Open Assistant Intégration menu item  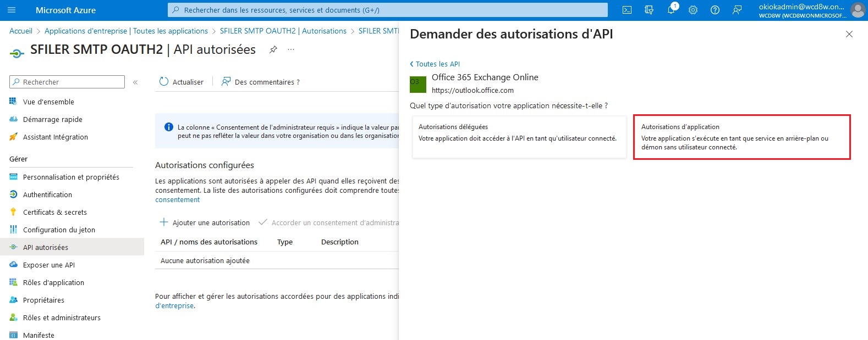tap(56, 137)
